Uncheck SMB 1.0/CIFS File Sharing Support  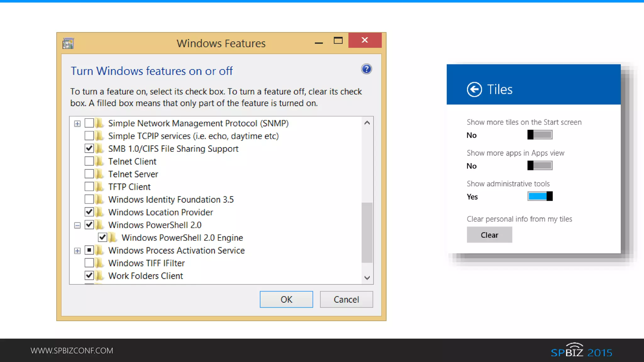(89, 148)
